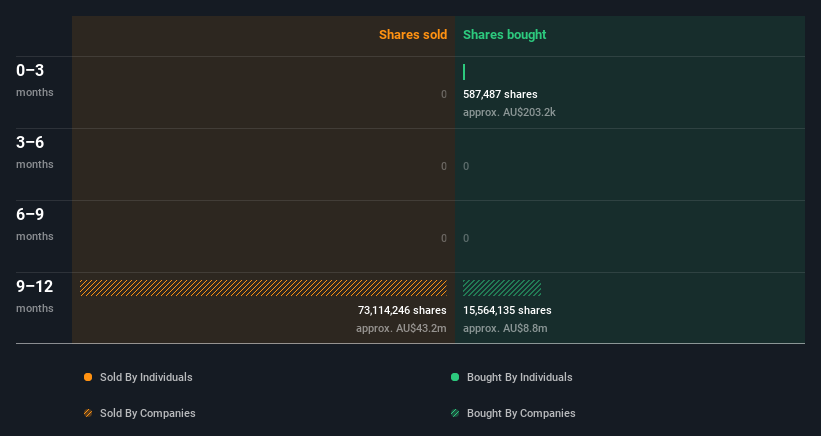The image size is (821, 436).
Task: Toggle the Bought By Individuals legend label
Action: pyautogui.click(x=519, y=377)
